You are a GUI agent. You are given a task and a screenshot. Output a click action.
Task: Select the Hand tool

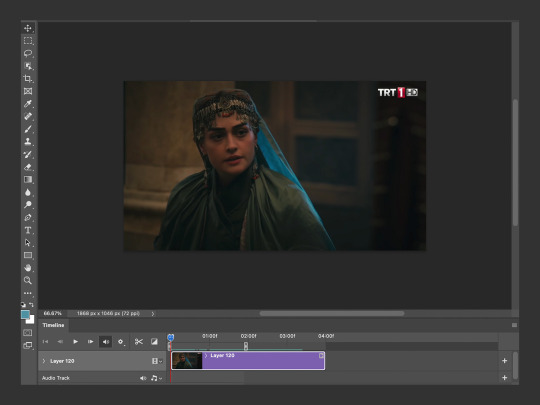click(x=28, y=268)
